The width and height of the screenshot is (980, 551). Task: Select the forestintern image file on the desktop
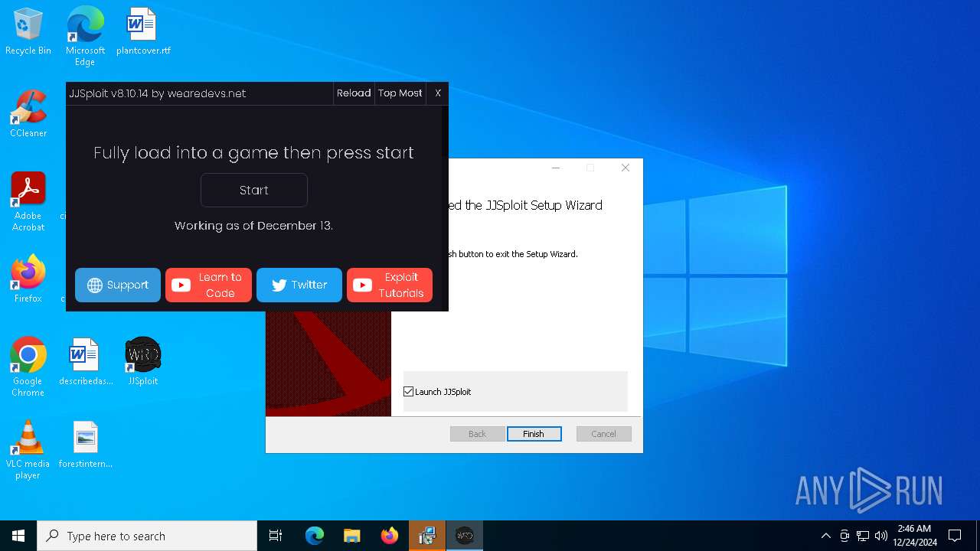point(85,445)
